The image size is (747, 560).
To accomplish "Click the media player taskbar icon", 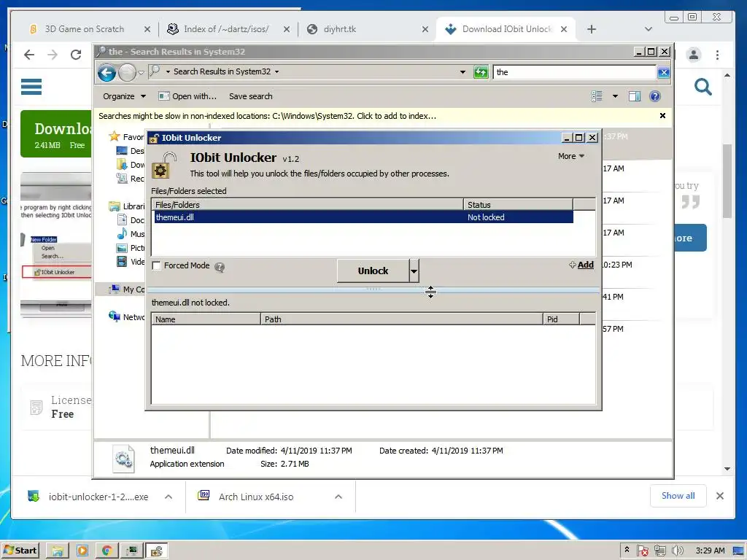I will (x=82, y=551).
